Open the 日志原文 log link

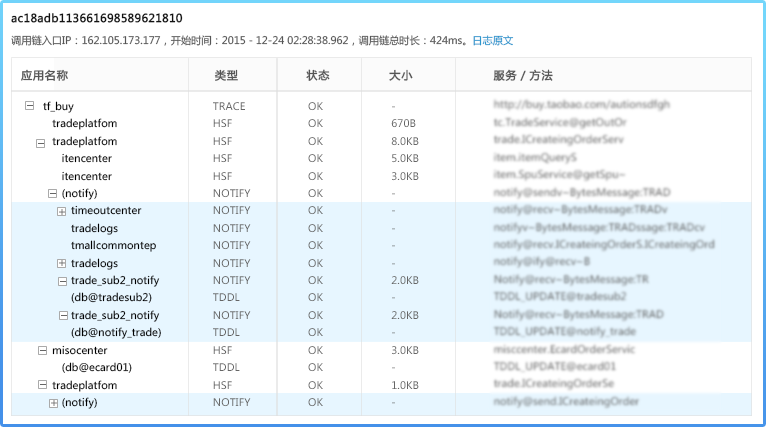(x=492, y=41)
